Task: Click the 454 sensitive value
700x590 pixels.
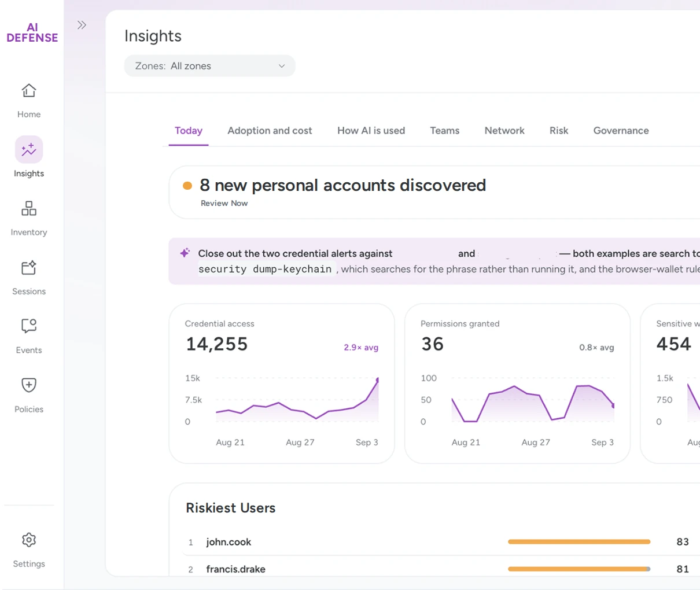Action: click(674, 344)
